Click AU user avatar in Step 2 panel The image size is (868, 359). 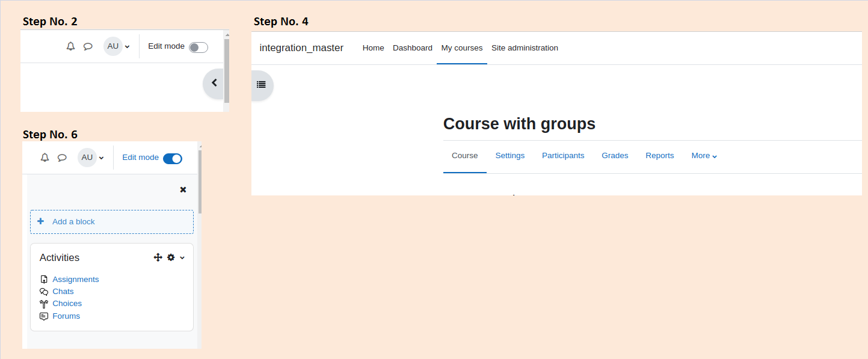[113, 46]
